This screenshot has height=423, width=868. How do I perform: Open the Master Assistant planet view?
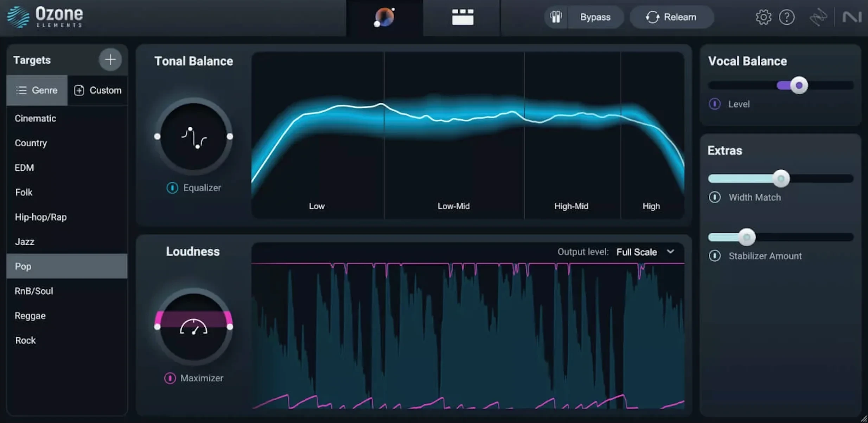[x=384, y=17]
